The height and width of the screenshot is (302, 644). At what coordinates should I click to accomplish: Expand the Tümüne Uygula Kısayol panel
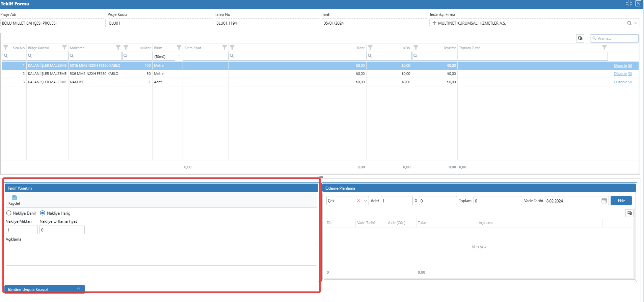[78, 289]
